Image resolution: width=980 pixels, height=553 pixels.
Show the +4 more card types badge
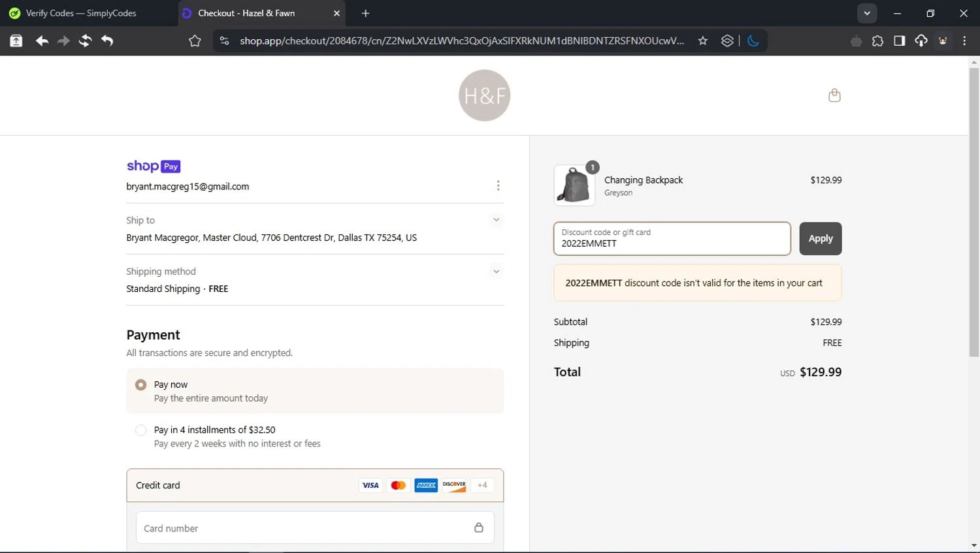tap(482, 485)
